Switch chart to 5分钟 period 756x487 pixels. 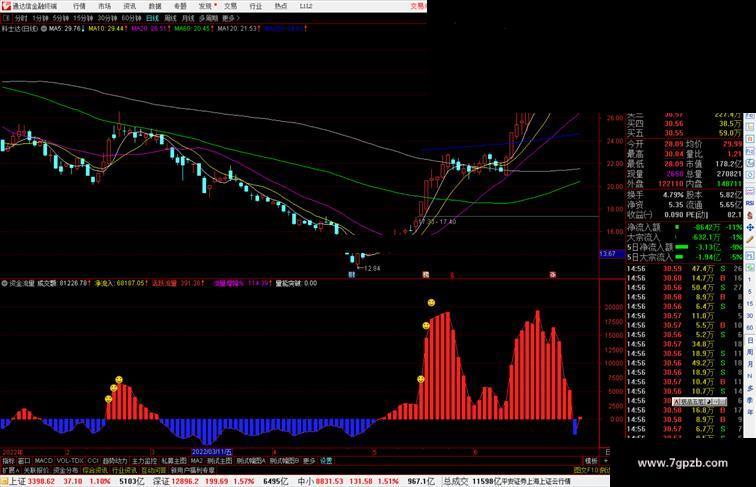coord(61,18)
